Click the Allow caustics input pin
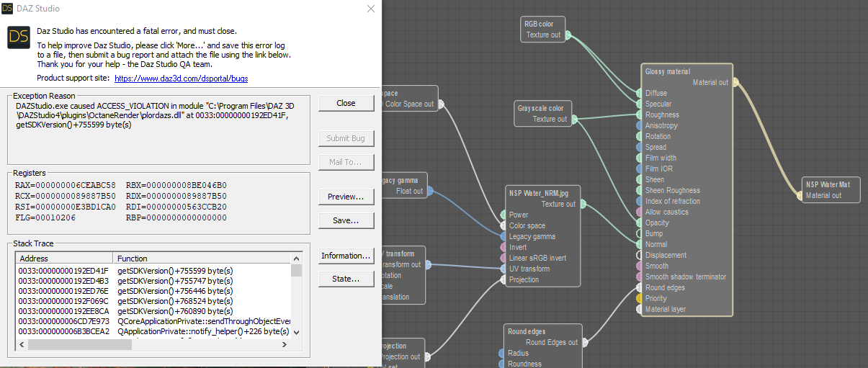 [639, 212]
